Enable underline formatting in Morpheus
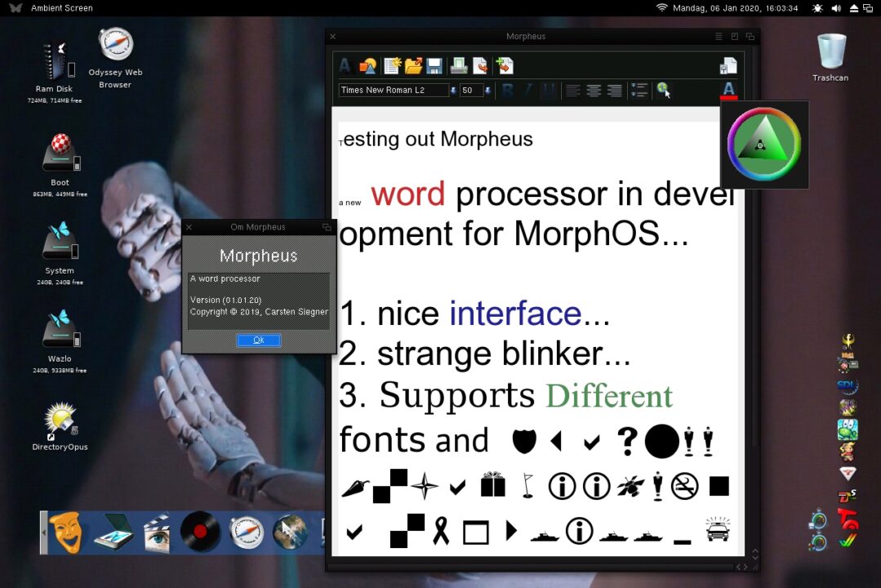Image resolution: width=881 pixels, height=588 pixels. point(548,91)
